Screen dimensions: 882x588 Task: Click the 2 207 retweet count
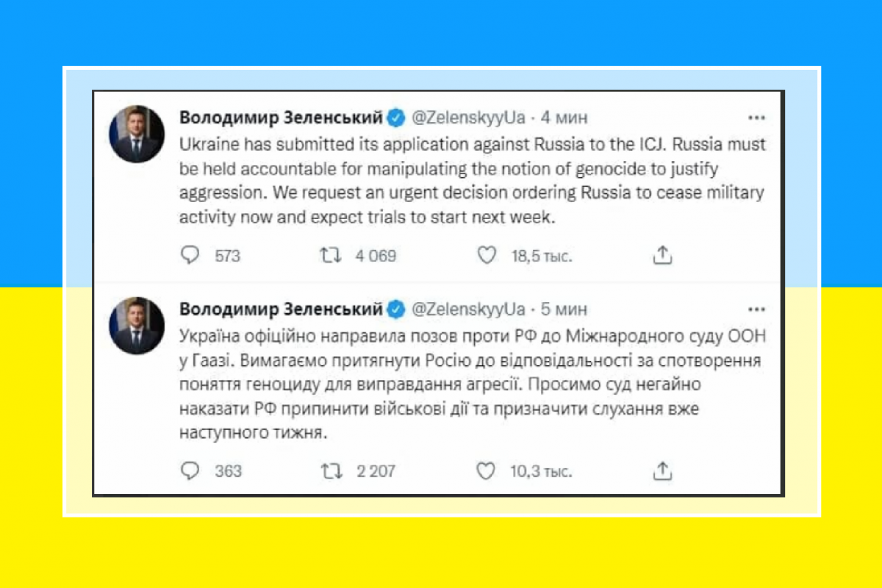pyautogui.click(x=375, y=471)
